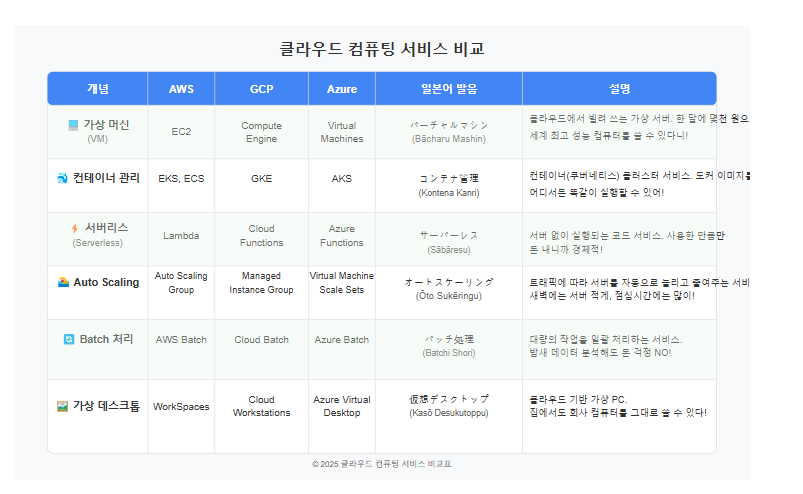Click the Kontena Kanri pronunciation cell

coord(449,185)
